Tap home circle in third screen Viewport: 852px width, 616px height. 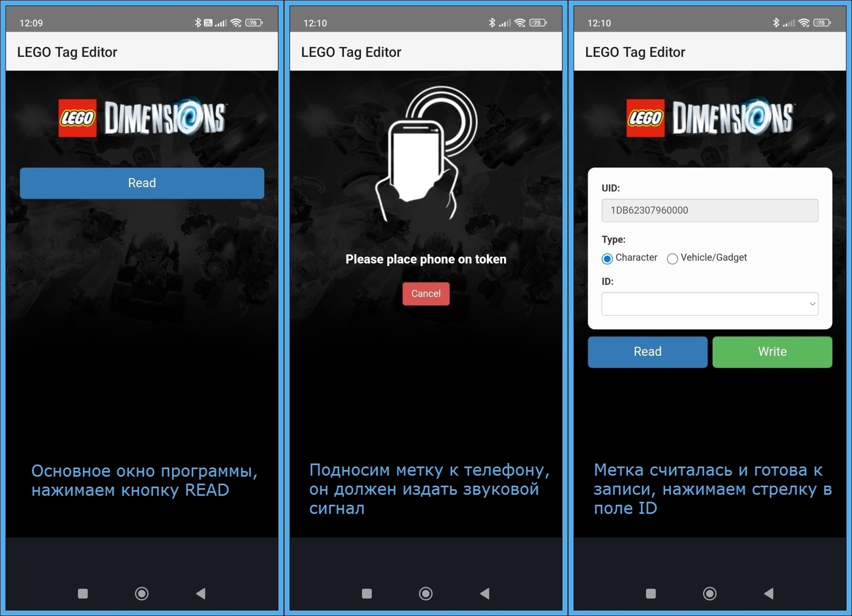click(710, 593)
